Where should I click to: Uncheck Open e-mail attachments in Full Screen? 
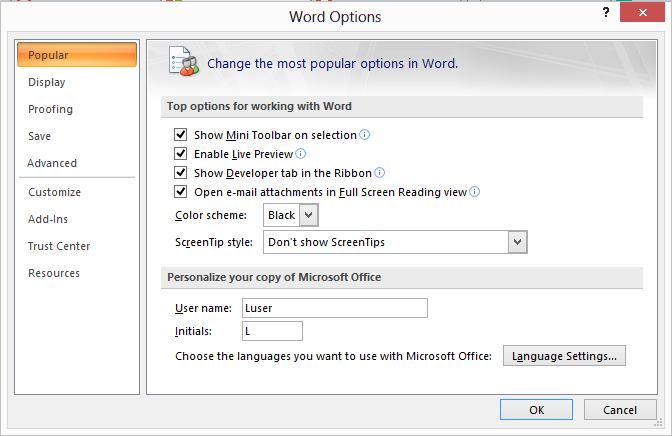180,192
